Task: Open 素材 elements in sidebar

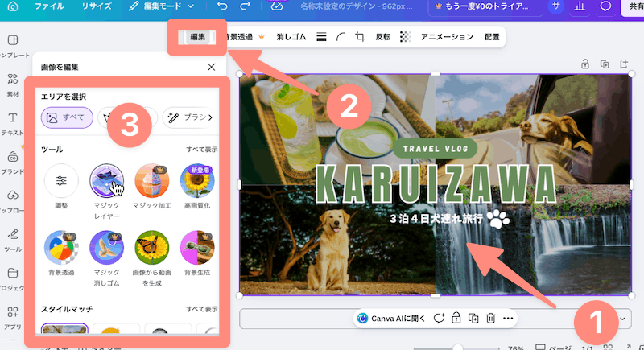Action: pyautogui.click(x=13, y=85)
